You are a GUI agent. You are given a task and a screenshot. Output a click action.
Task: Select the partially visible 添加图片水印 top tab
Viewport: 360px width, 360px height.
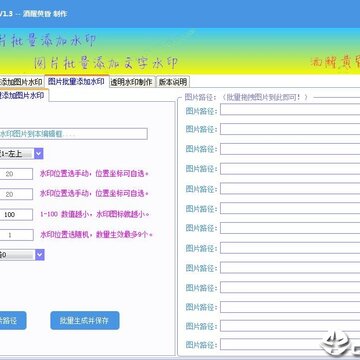pyautogui.click(x=22, y=82)
